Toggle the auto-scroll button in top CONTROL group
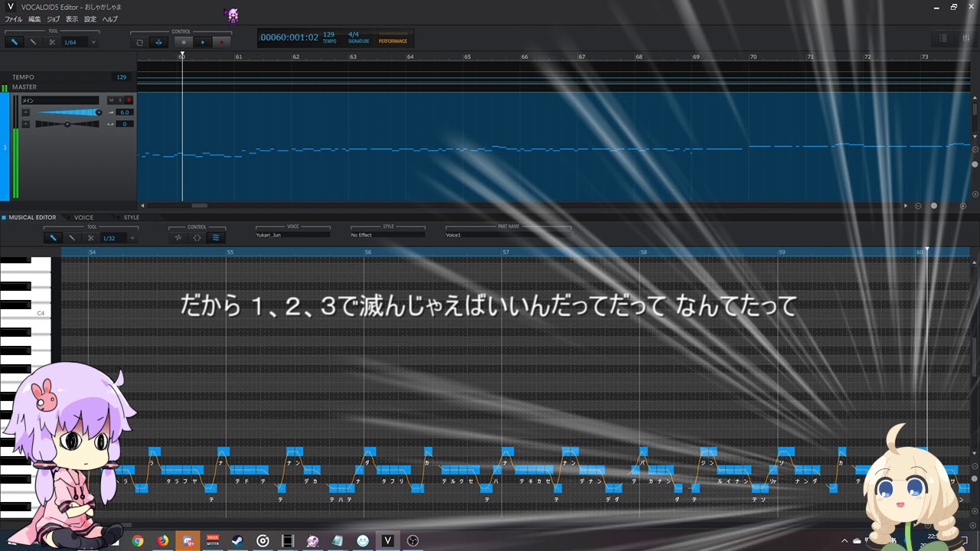980x551 pixels. coord(158,42)
